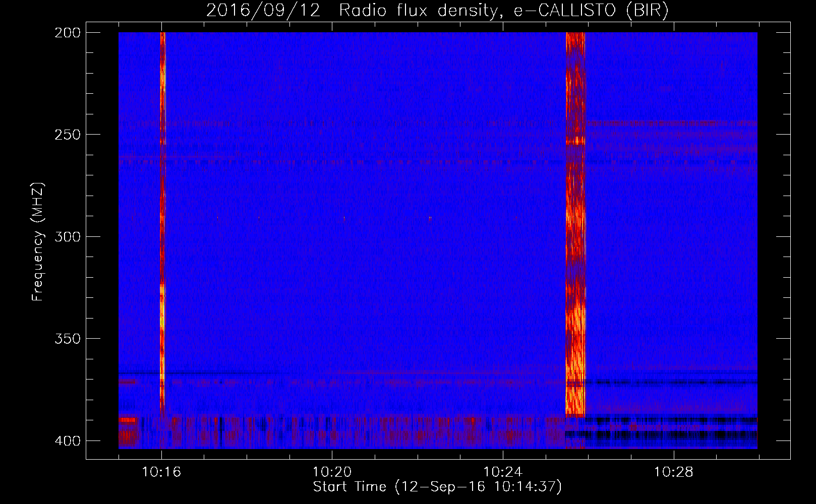Click the 200 frequency tick label
The width and height of the screenshot is (816, 504).
(67, 33)
